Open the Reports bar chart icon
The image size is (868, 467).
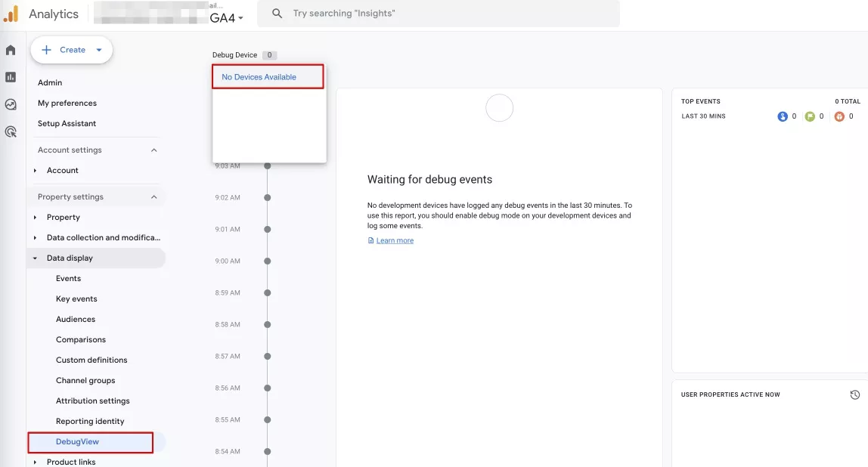pos(11,77)
